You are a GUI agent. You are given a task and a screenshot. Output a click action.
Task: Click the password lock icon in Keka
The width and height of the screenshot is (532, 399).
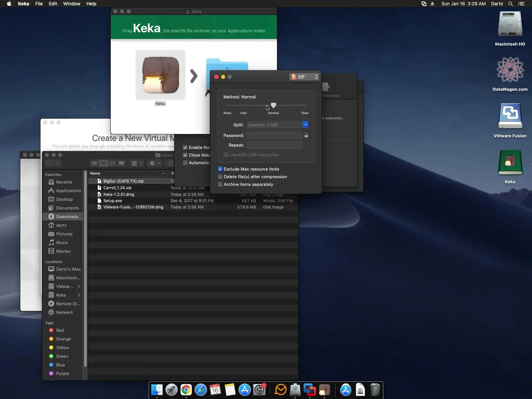point(306,135)
